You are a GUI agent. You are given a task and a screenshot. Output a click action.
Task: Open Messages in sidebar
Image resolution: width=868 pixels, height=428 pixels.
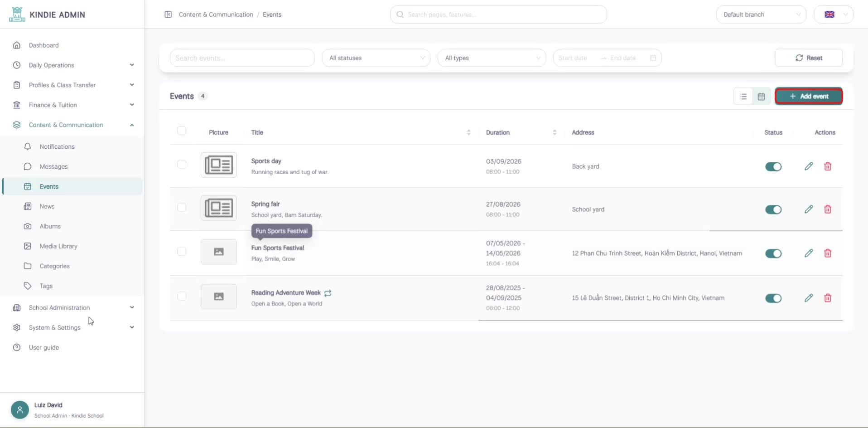pyautogui.click(x=72, y=166)
